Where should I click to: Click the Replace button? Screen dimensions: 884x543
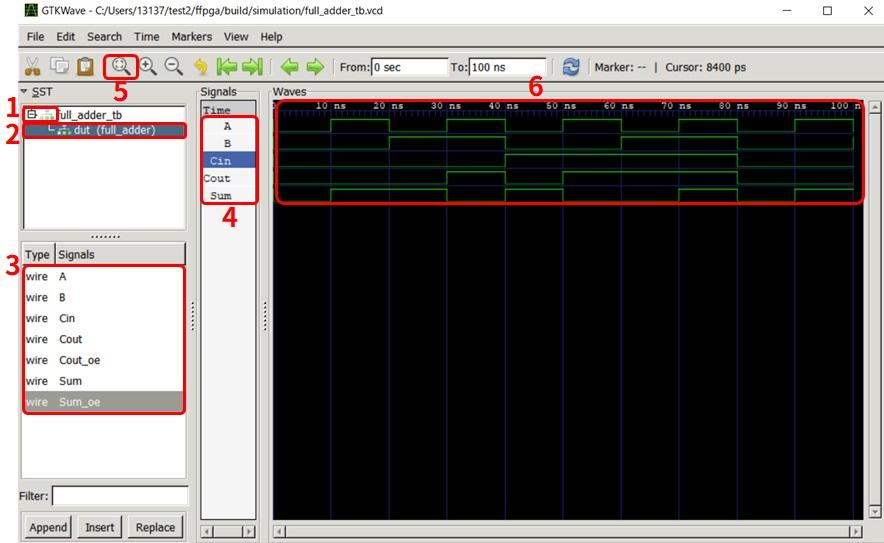155,527
